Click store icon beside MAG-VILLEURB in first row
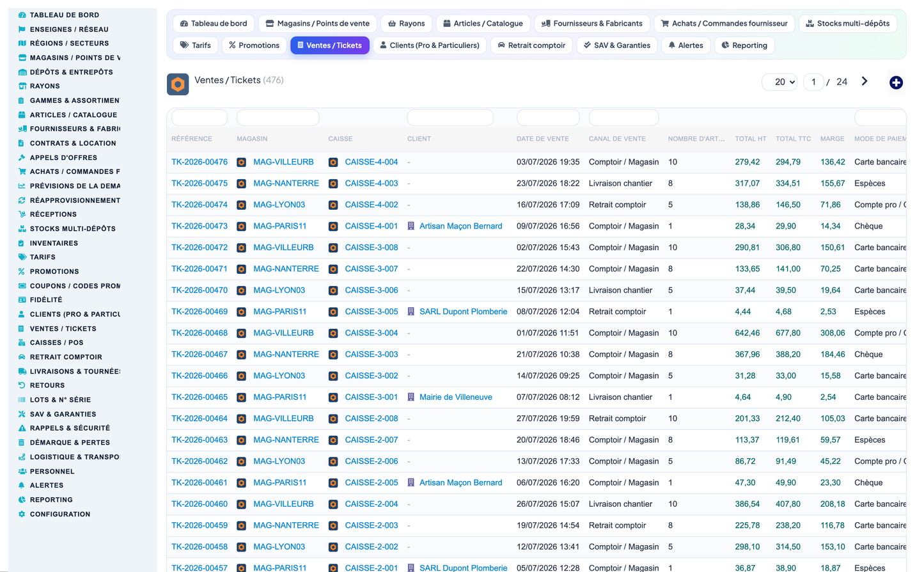The height and width of the screenshot is (572, 924). 242,163
